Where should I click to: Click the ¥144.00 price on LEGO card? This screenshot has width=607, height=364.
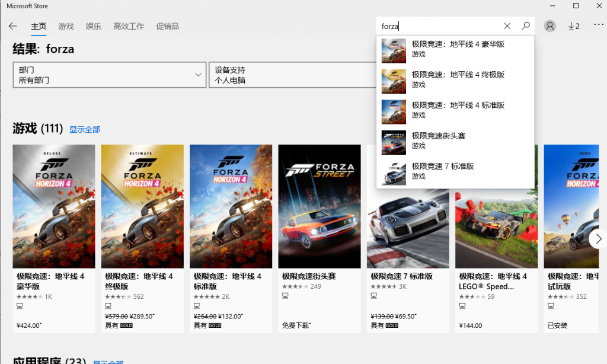pyautogui.click(x=471, y=325)
